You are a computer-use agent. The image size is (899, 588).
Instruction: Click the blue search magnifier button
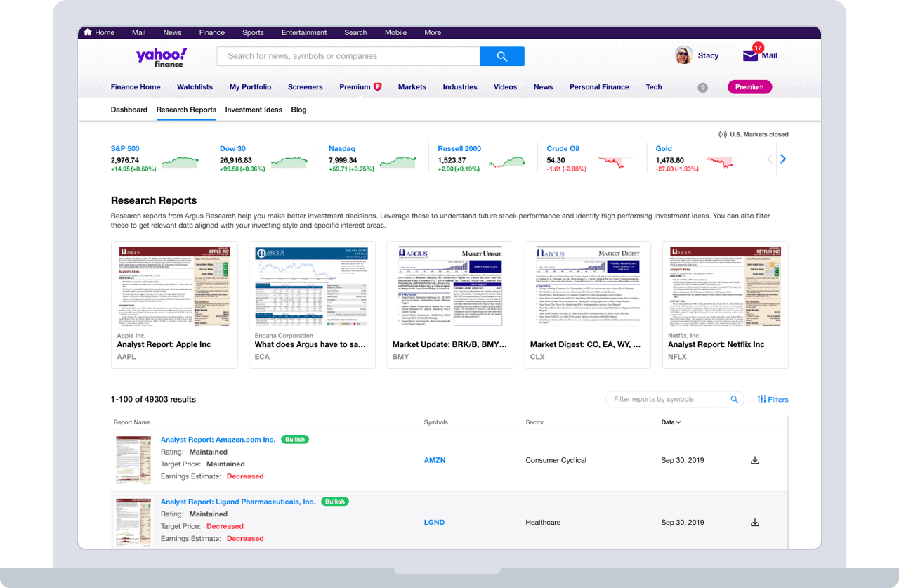502,56
